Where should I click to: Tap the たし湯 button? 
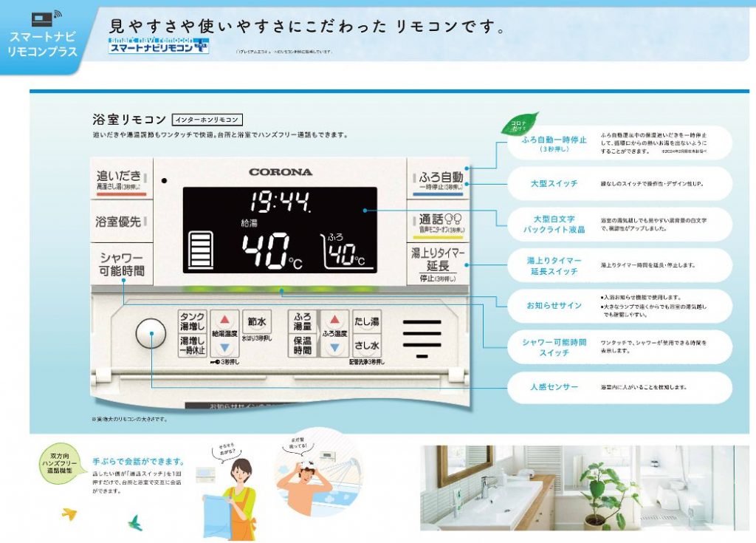[367, 321]
